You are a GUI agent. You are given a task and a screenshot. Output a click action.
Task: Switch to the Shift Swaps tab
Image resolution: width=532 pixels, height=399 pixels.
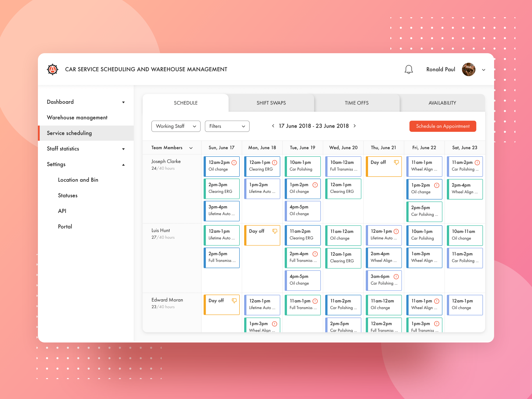click(x=271, y=103)
